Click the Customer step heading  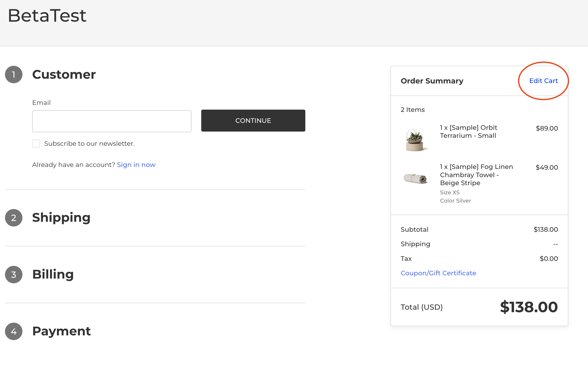tap(64, 74)
